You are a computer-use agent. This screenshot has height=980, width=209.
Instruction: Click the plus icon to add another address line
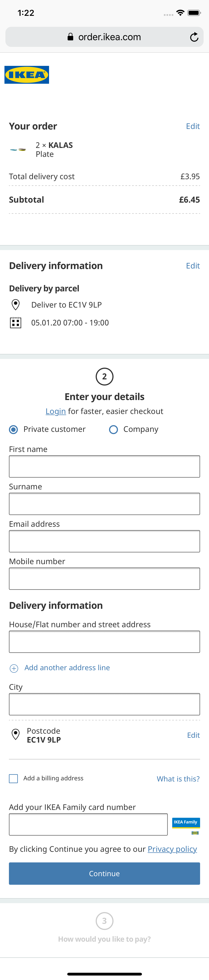click(x=14, y=668)
